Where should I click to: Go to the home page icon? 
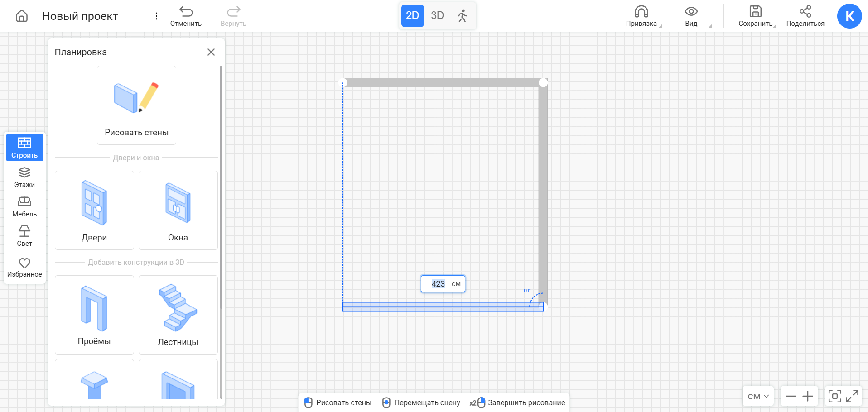click(x=22, y=16)
